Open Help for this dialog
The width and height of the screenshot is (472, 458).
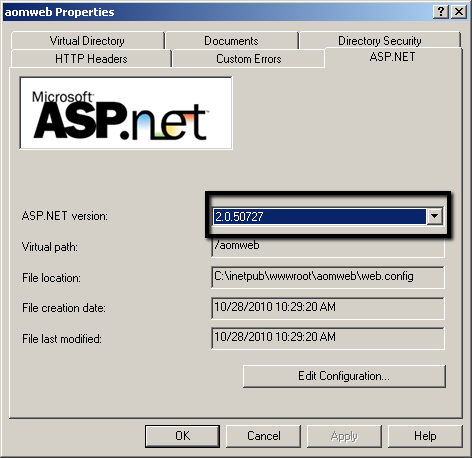click(x=425, y=436)
